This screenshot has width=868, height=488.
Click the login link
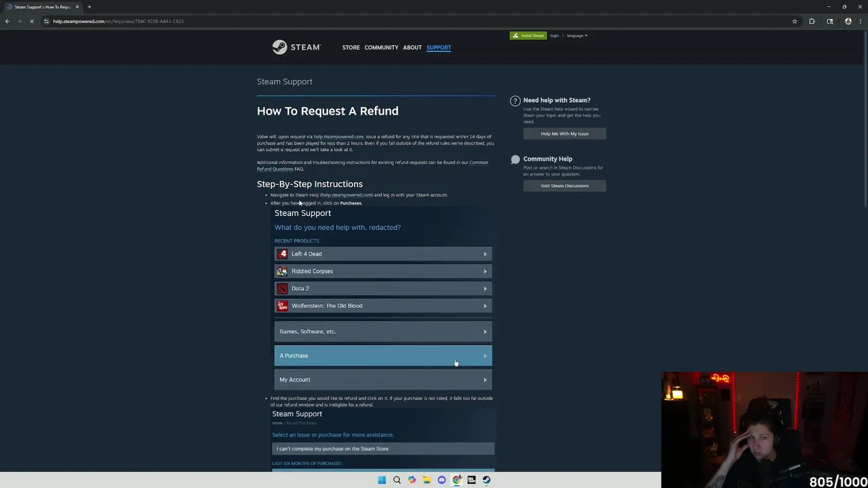(x=555, y=35)
